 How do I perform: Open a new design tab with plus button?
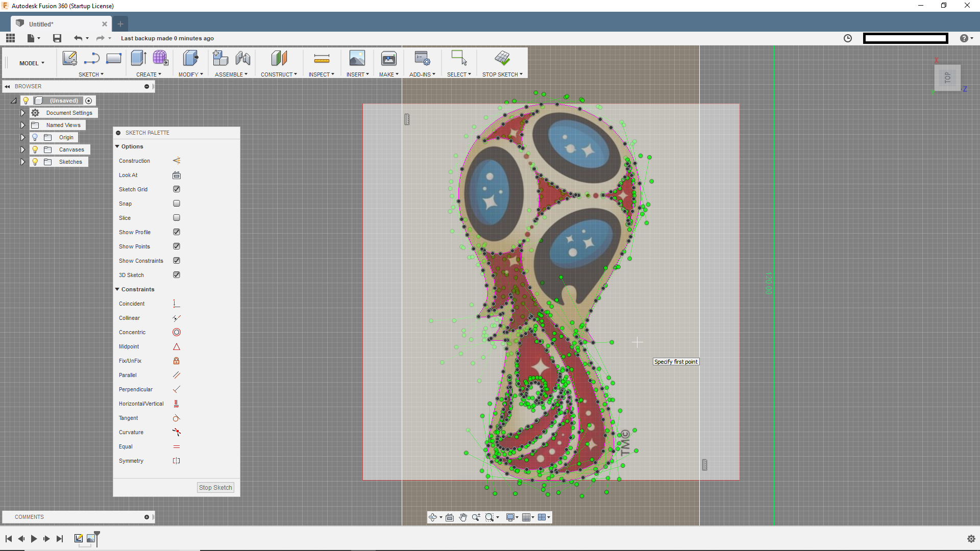pyautogui.click(x=120, y=24)
